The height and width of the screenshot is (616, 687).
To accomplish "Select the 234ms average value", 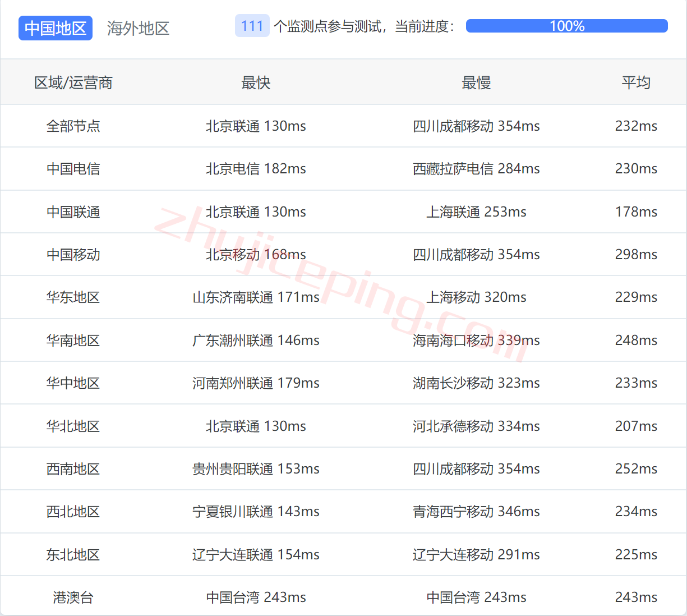I will tap(636, 512).
